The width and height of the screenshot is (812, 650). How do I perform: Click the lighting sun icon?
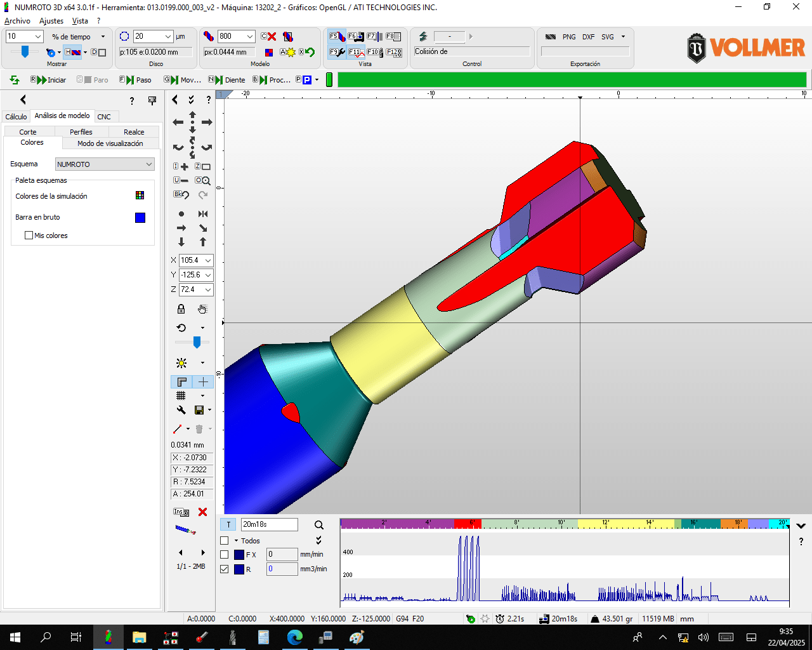coord(181,363)
